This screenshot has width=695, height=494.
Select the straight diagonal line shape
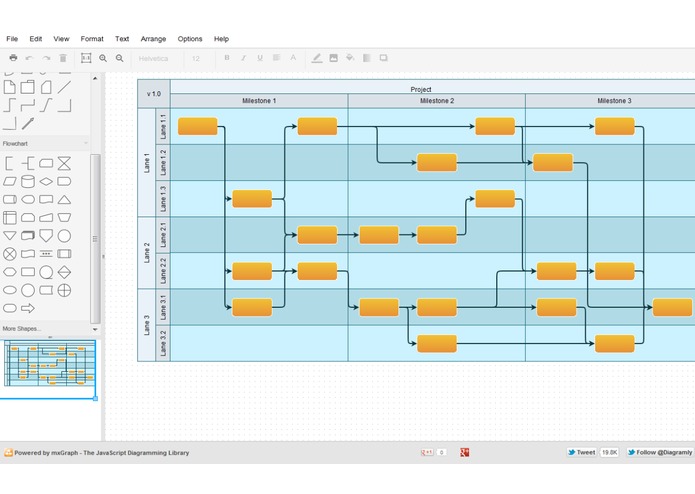coord(64,87)
